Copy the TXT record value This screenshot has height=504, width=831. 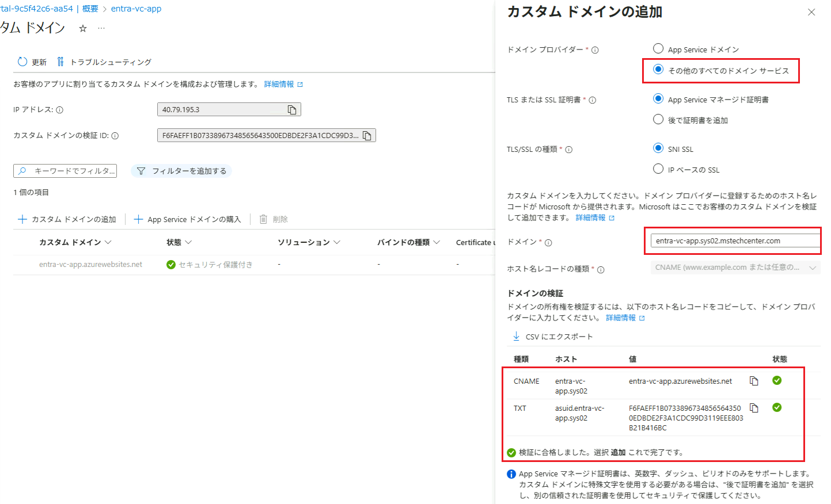[754, 408]
